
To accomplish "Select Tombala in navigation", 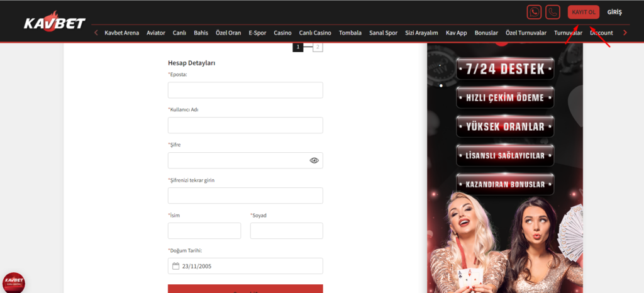I will [350, 33].
